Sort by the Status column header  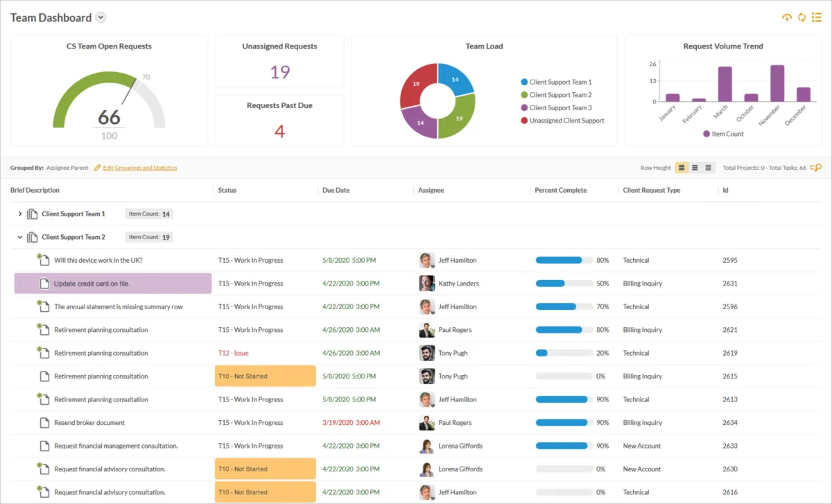(227, 190)
